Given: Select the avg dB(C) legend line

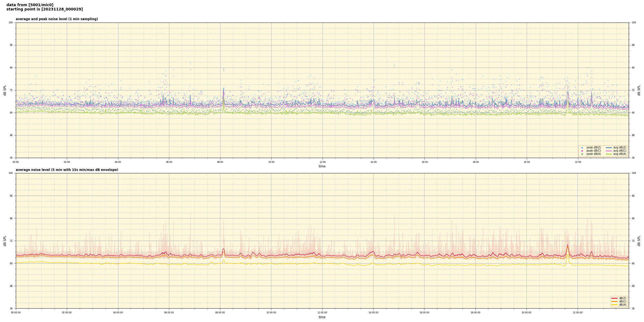Looking at the screenshot, I should pyautogui.click(x=609, y=151).
